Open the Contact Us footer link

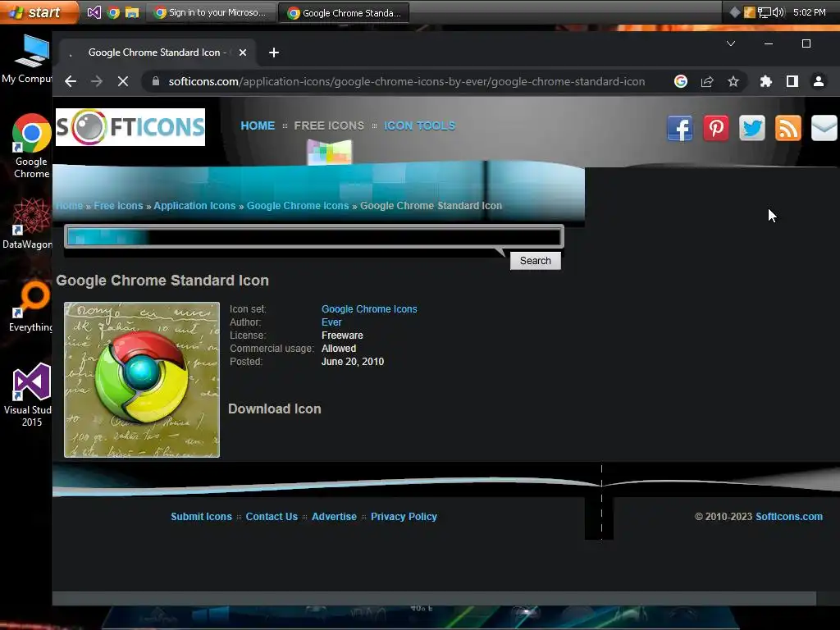tap(272, 517)
